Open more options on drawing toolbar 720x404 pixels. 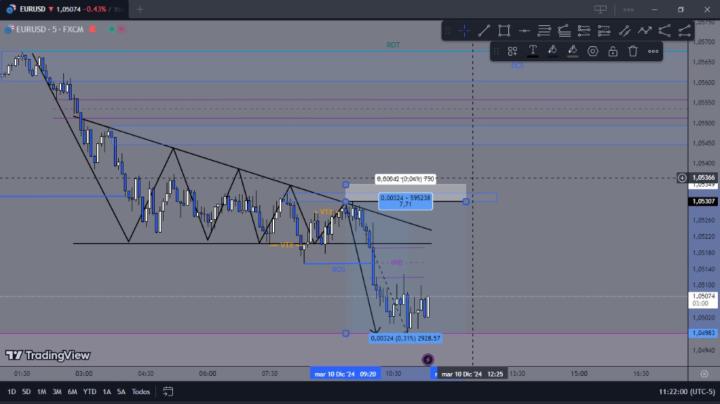(653, 51)
